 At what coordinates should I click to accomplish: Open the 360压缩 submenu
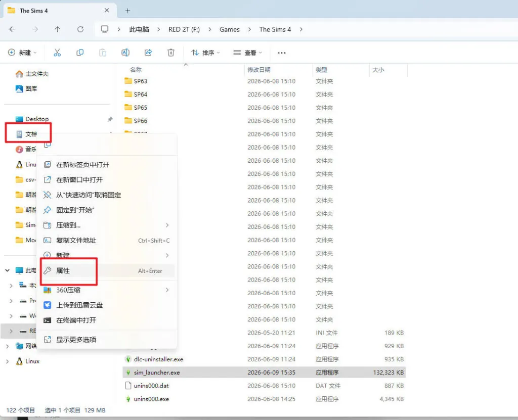point(107,290)
